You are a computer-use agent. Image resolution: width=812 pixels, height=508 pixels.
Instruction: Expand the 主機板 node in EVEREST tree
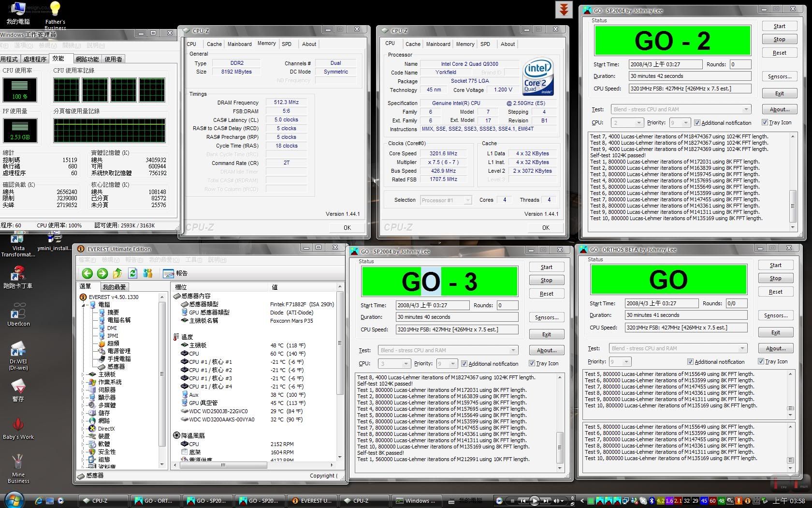click(x=84, y=374)
